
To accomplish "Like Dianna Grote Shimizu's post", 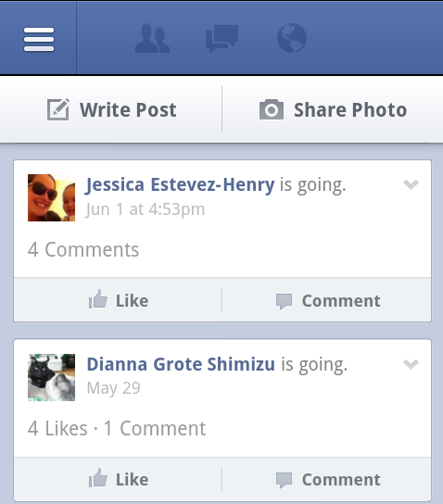I will click(x=119, y=479).
